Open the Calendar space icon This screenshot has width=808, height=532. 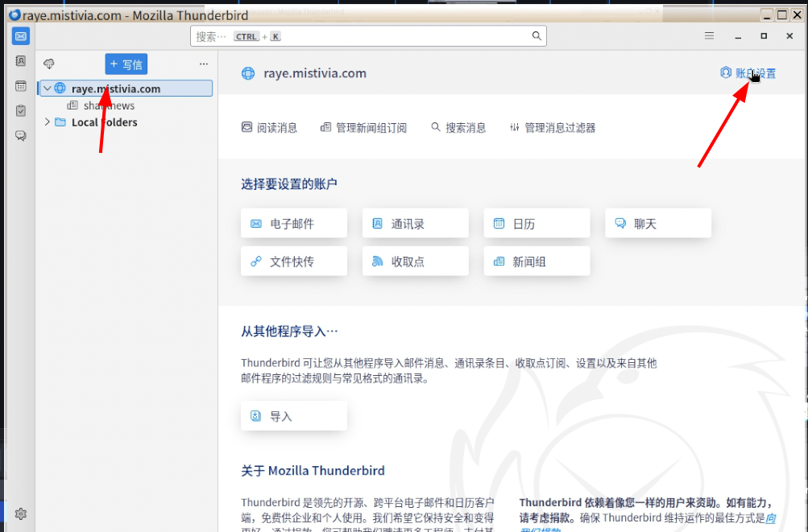(21, 86)
